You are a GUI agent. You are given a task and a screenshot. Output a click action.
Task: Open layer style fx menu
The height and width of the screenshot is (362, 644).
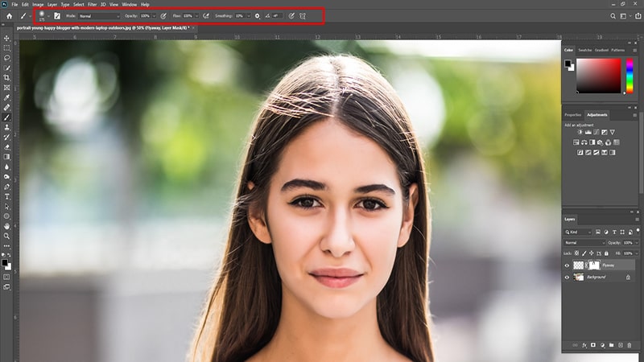pos(584,345)
